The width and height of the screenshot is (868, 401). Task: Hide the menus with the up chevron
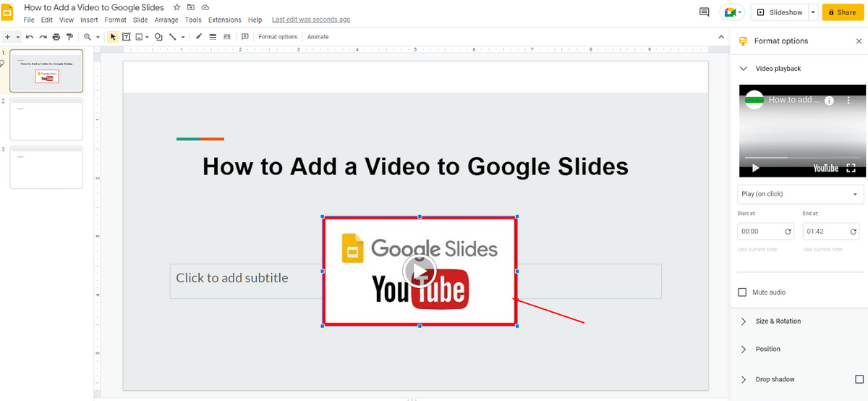point(720,37)
